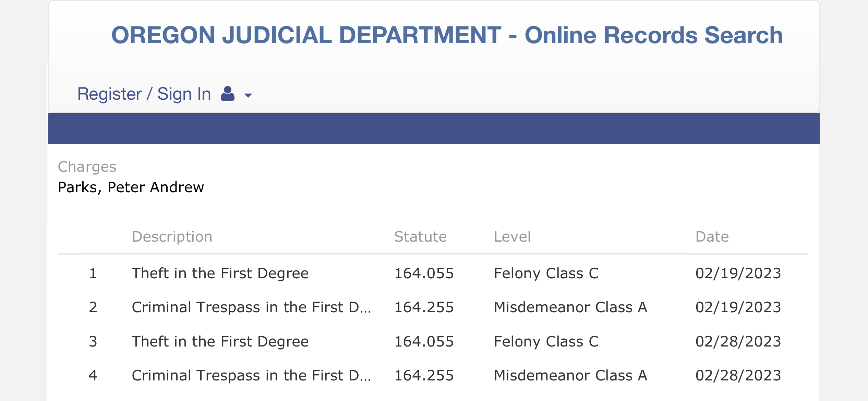The width and height of the screenshot is (868, 401).
Task: Sort by the Level column header
Action: 512,236
